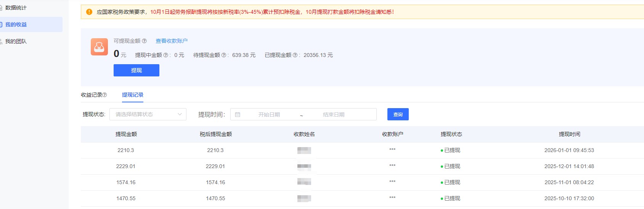644x209 pixels.
Task: Click the help icon next to 提现中金额
Action: coord(166,55)
